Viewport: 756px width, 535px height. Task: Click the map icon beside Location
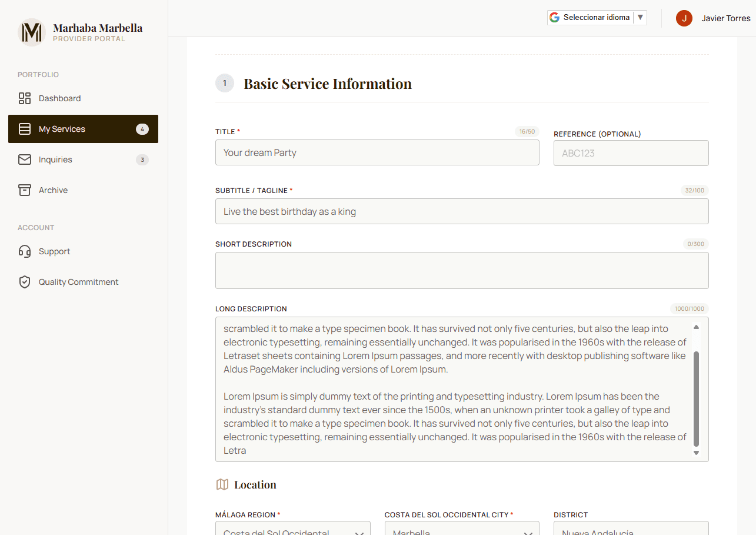coord(222,484)
